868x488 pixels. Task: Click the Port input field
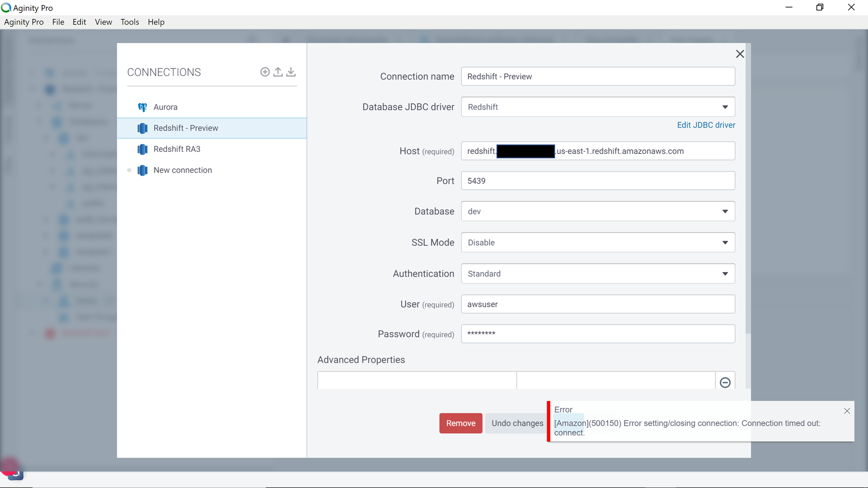tap(598, 181)
